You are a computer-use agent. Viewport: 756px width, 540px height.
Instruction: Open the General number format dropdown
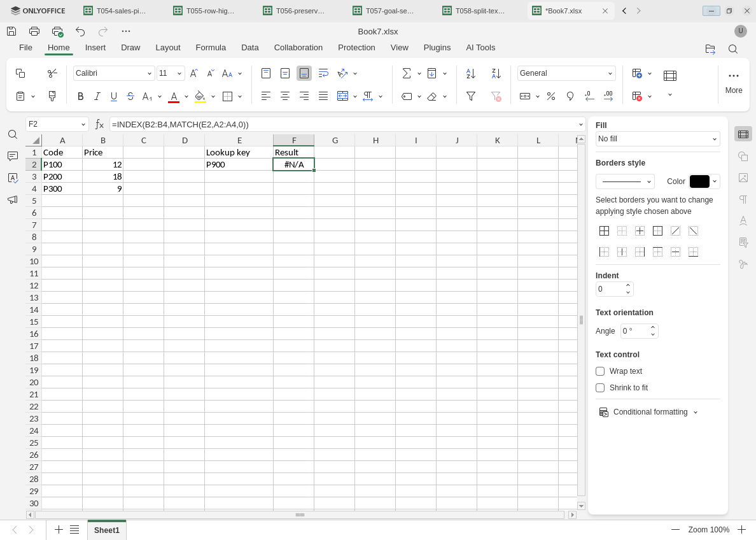click(x=610, y=73)
